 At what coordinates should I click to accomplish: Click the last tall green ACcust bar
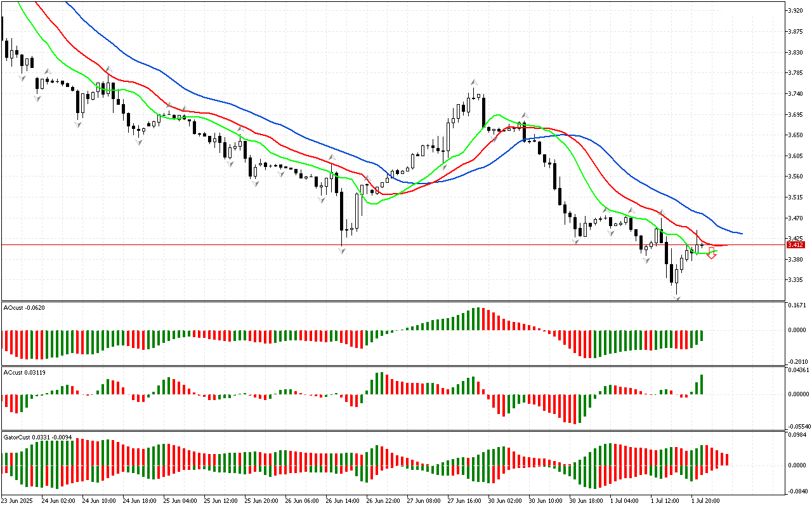pyautogui.click(x=702, y=384)
